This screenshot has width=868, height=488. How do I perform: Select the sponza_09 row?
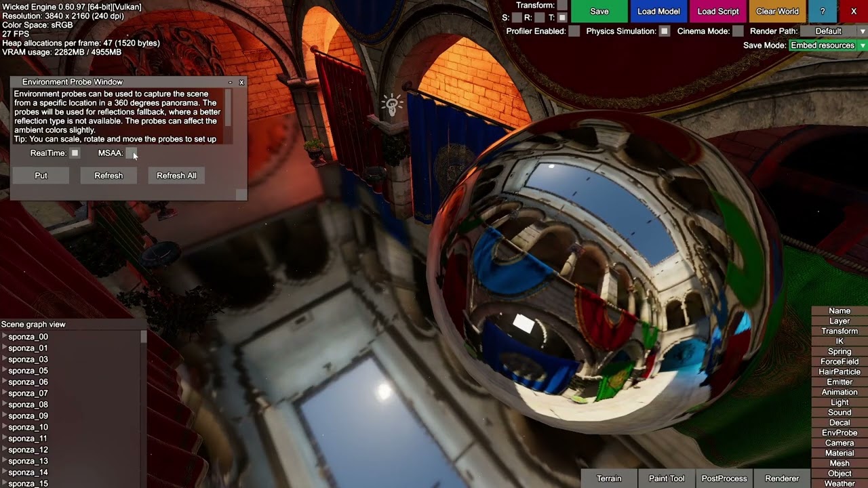[71, 416]
